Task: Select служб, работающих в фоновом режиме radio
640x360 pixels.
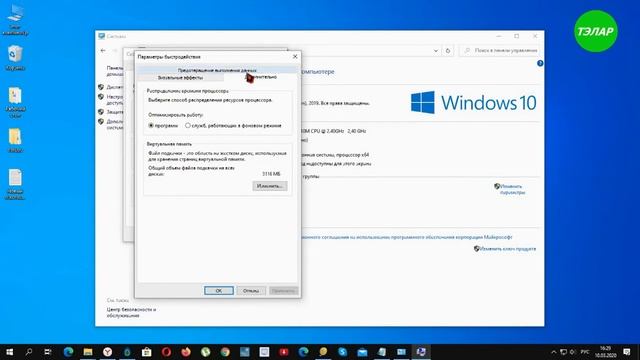Action: pyautogui.click(x=188, y=126)
